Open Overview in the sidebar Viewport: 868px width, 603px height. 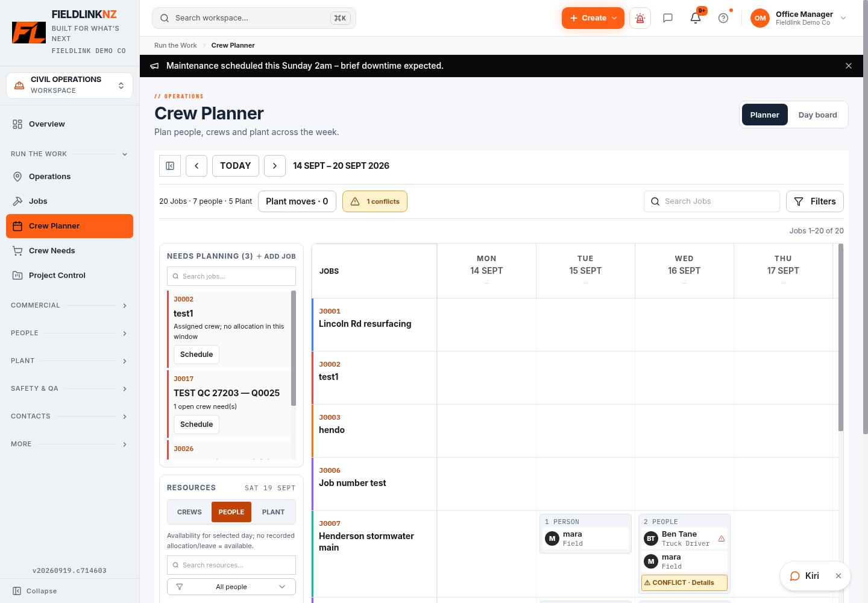point(69,124)
